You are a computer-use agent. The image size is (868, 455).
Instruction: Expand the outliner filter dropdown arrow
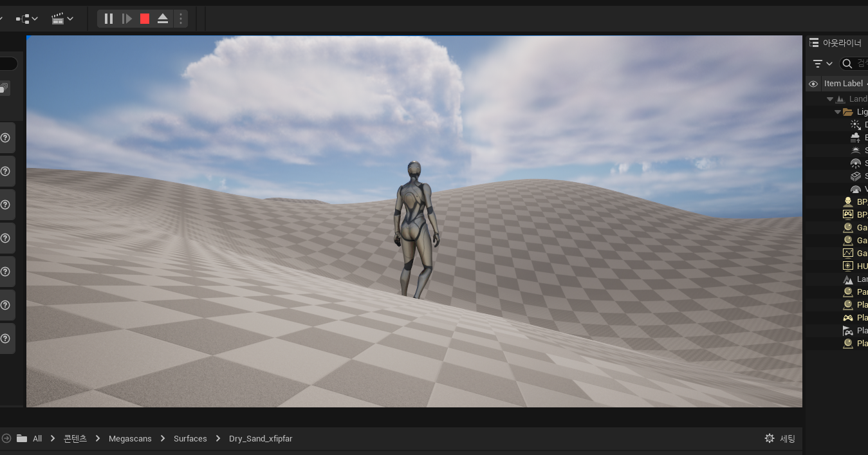pos(829,63)
